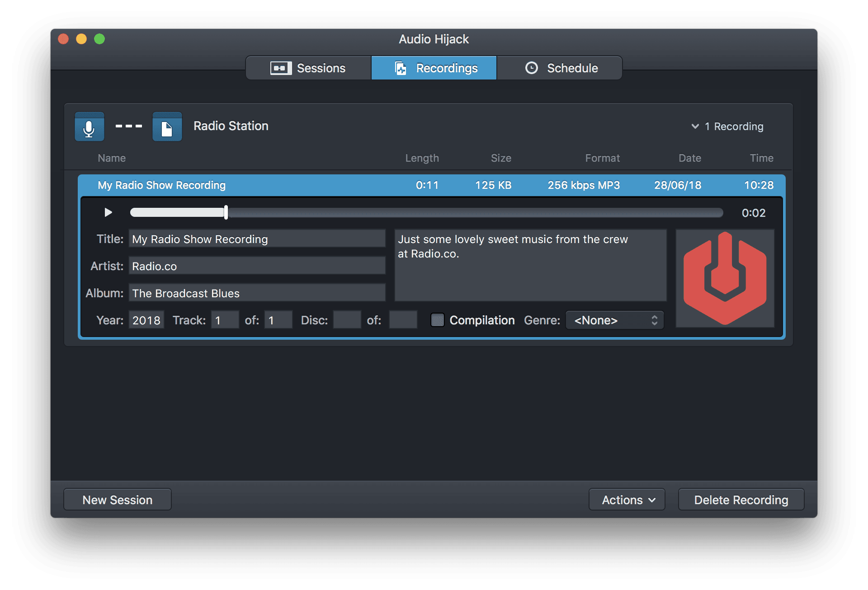Image resolution: width=868 pixels, height=590 pixels.
Task: Click the Artist field containing Radio.co
Action: click(x=257, y=266)
